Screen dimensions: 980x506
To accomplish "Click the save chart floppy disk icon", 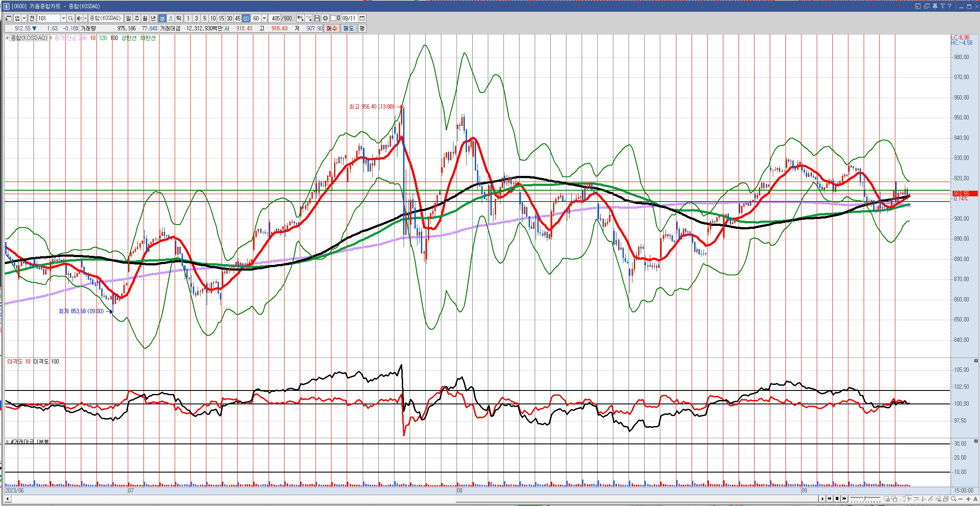I will tap(317, 18).
